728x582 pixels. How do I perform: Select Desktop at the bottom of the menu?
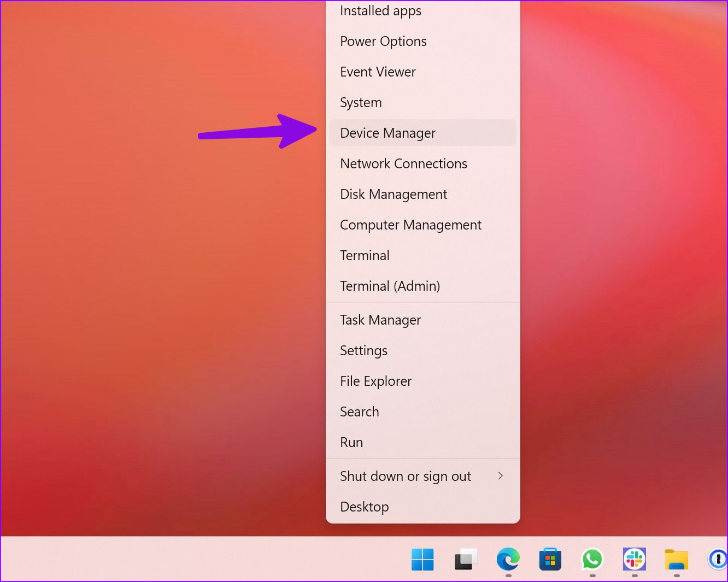click(x=365, y=507)
